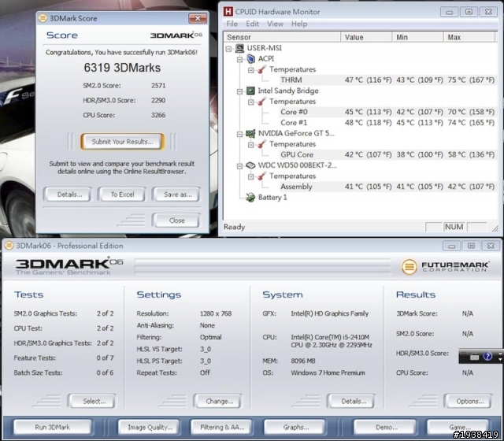Click ACPI Temperatures thermometer icon

click(262, 69)
